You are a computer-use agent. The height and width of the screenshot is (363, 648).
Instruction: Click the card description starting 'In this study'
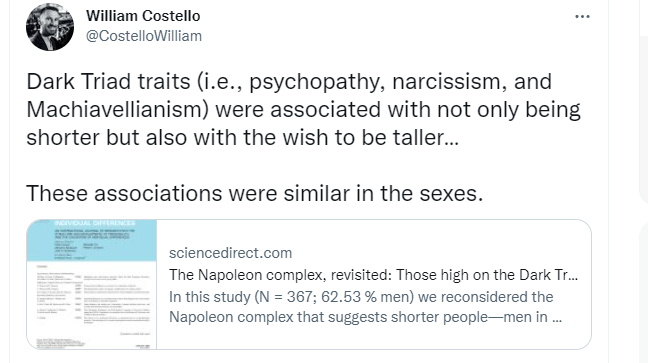coord(365,307)
